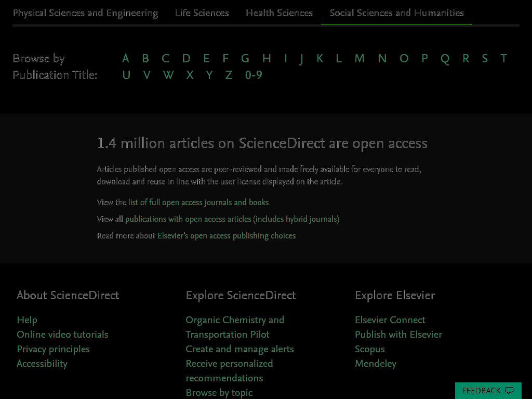This screenshot has height=399, width=532.
Task: Open Online video tutorials link
Action: [x=62, y=335]
